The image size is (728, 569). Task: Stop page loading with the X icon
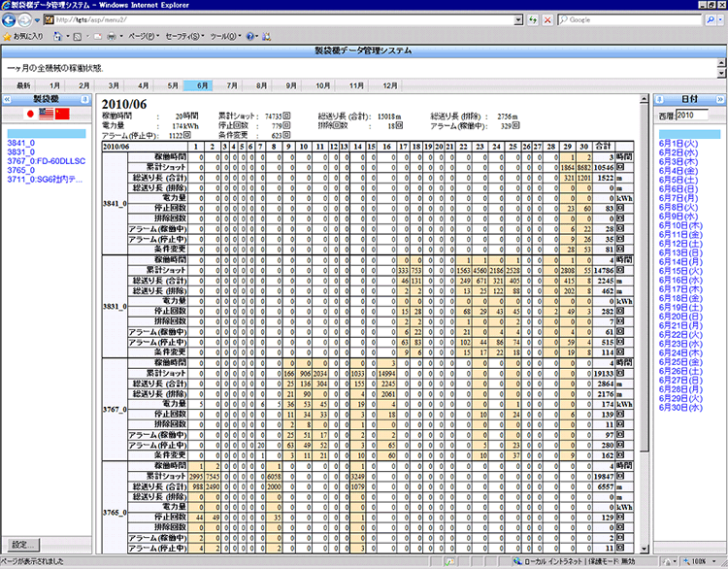click(548, 19)
